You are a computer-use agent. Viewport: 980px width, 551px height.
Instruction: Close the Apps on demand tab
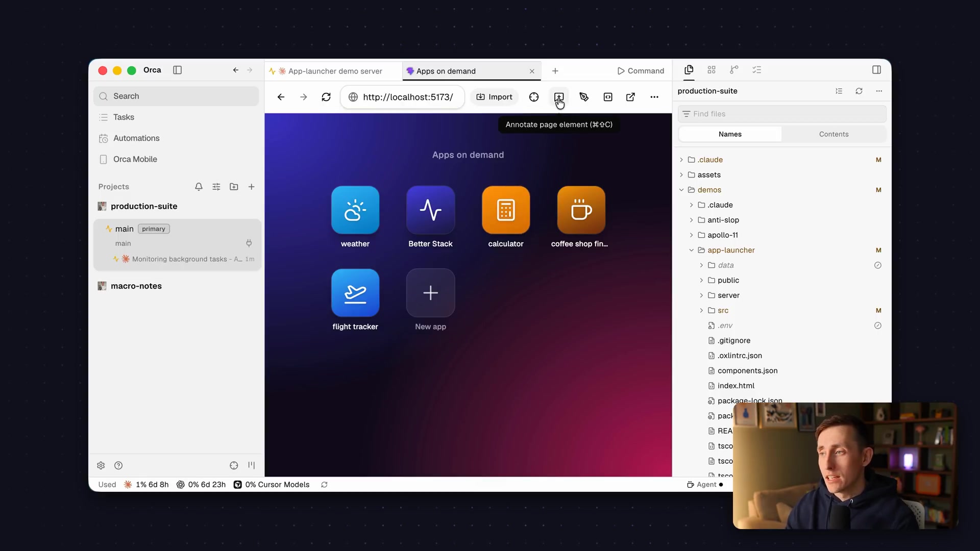click(532, 71)
